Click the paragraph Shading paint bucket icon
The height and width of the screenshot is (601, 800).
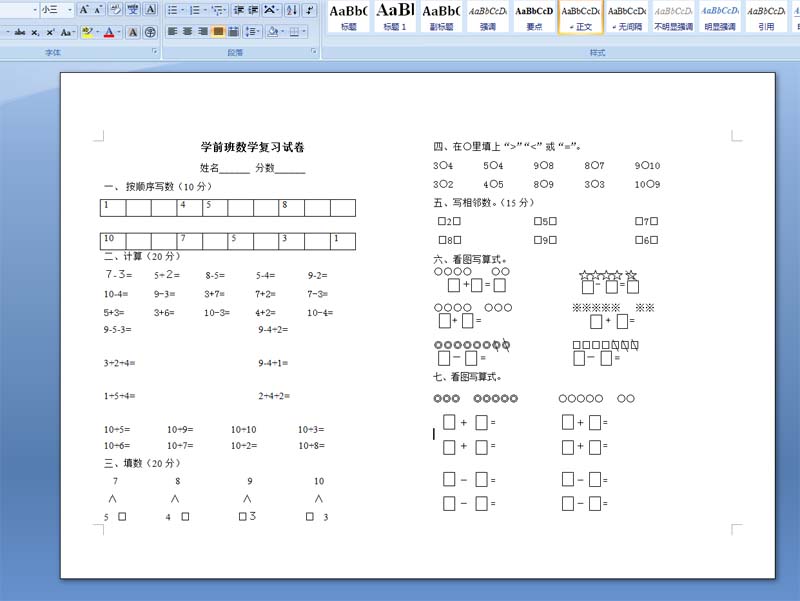(273, 32)
